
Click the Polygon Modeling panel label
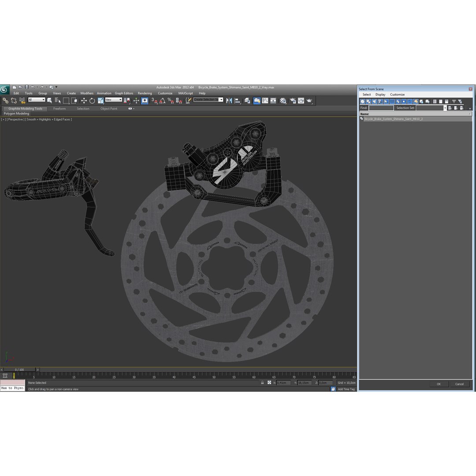pos(16,114)
